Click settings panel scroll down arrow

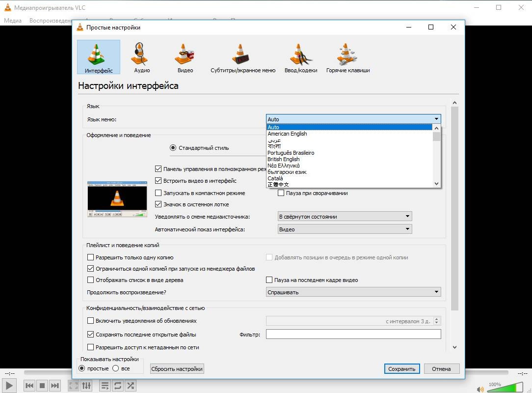(454, 347)
